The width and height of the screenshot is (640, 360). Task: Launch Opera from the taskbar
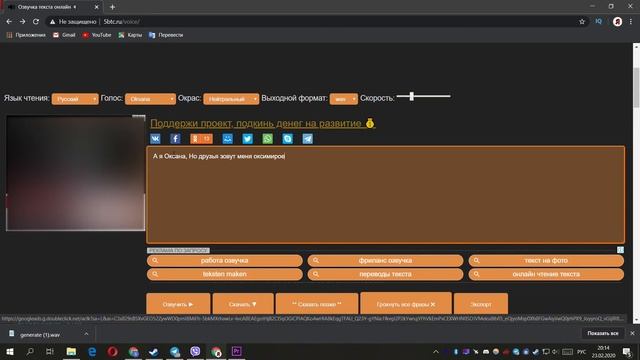click(113, 351)
